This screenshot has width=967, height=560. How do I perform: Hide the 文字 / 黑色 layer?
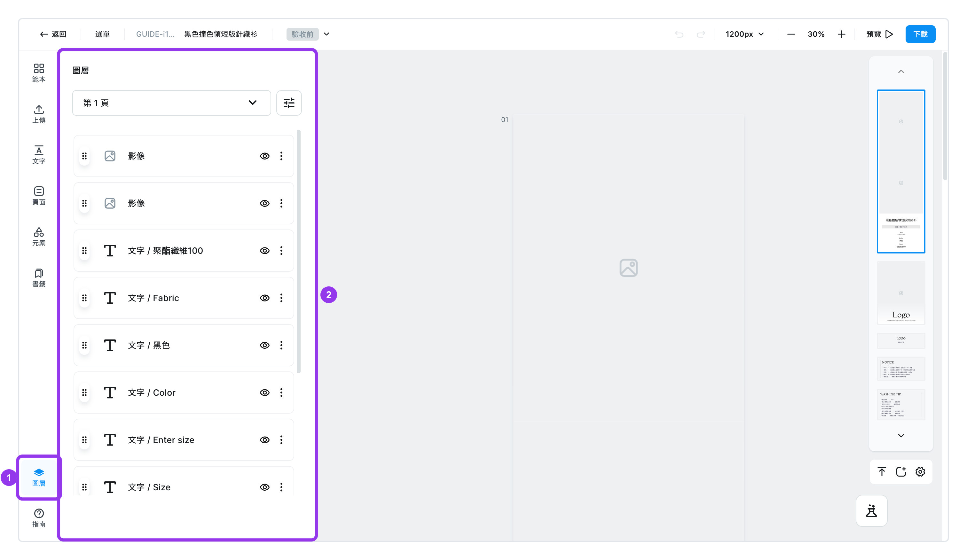tap(265, 345)
